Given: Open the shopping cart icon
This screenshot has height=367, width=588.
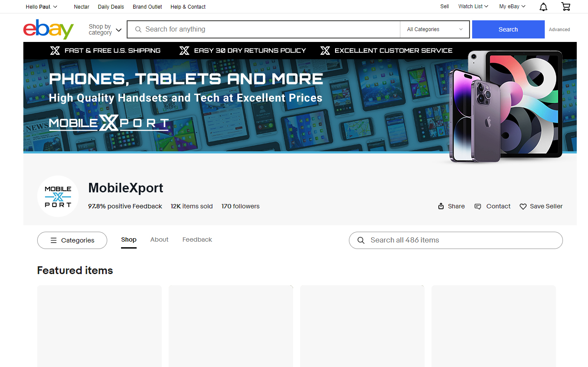Looking at the screenshot, I should [x=566, y=6].
